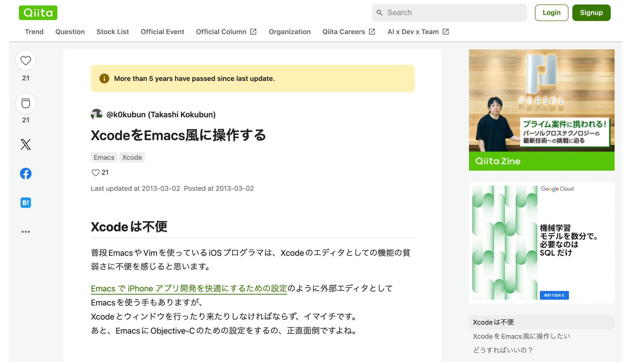Open Emacs iPhone app development settings link

tap(189, 288)
